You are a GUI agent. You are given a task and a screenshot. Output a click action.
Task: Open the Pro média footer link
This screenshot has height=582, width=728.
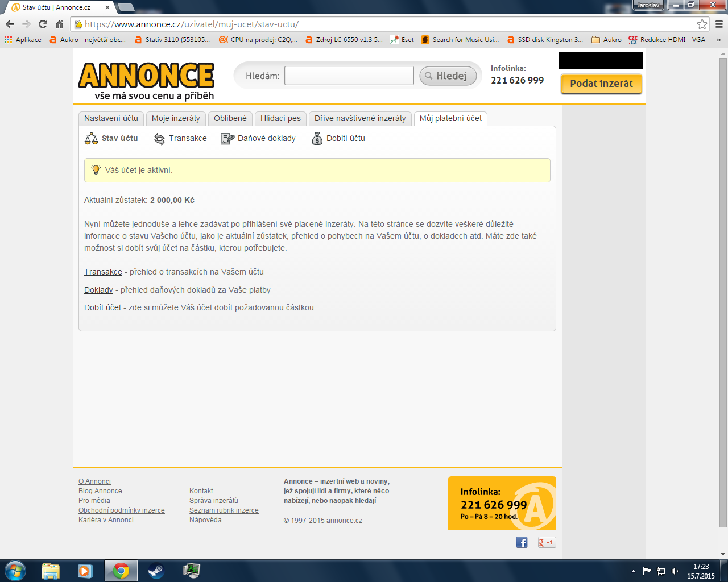94,501
